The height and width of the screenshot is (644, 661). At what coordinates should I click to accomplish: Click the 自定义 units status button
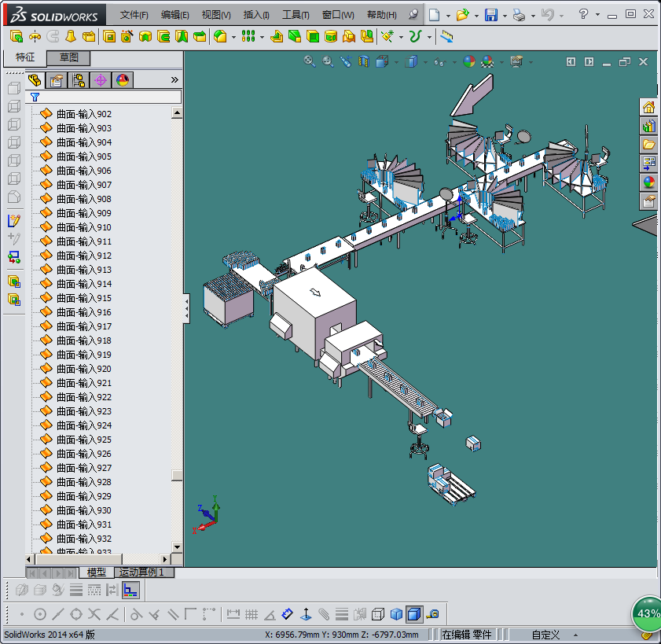click(x=545, y=635)
